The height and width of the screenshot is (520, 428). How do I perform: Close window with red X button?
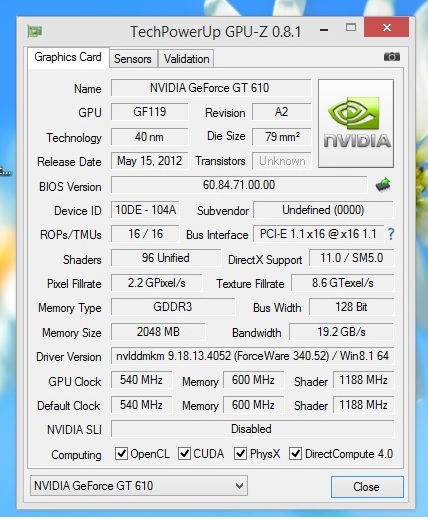pos(386,27)
